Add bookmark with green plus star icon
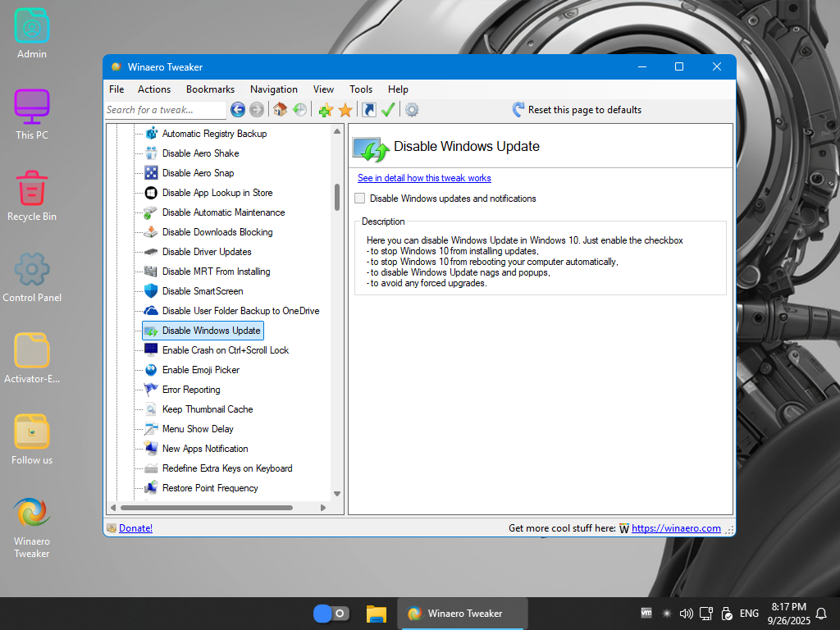840x630 pixels. pos(326,110)
